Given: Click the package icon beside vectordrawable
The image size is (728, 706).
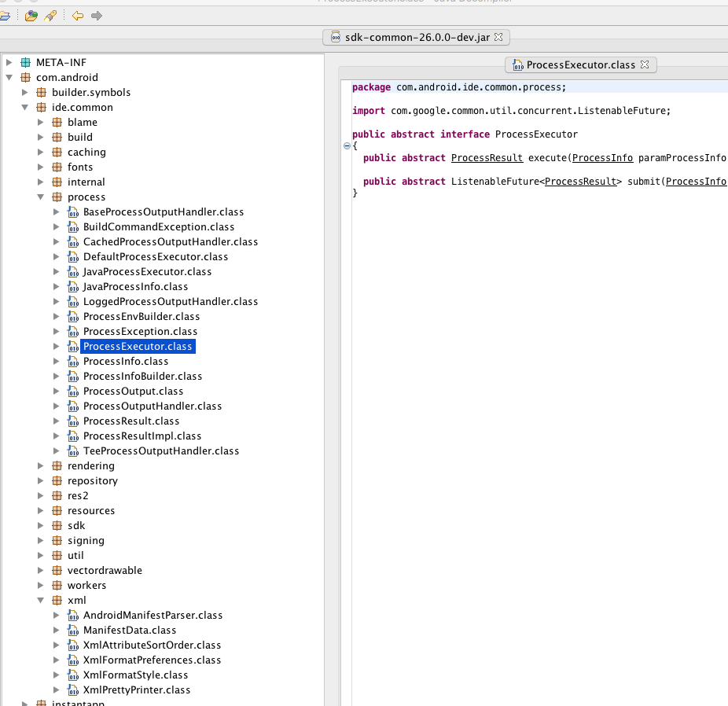Looking at the screenshot, I should (x=57, y=571).
